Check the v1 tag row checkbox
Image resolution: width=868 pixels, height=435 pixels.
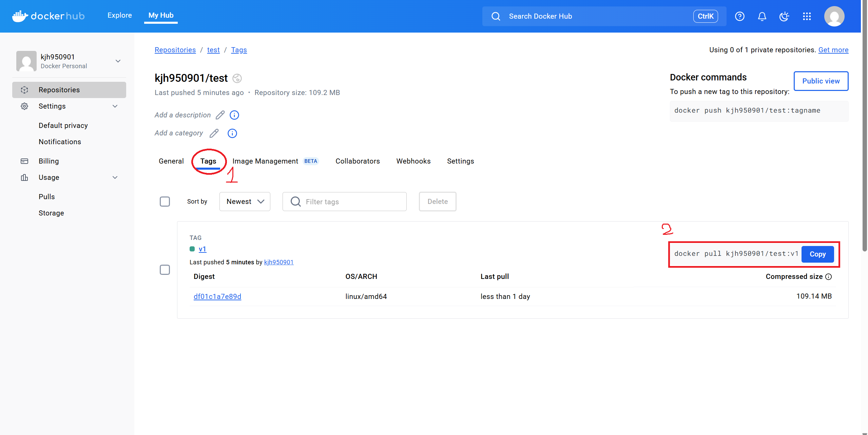pos(165,270)
